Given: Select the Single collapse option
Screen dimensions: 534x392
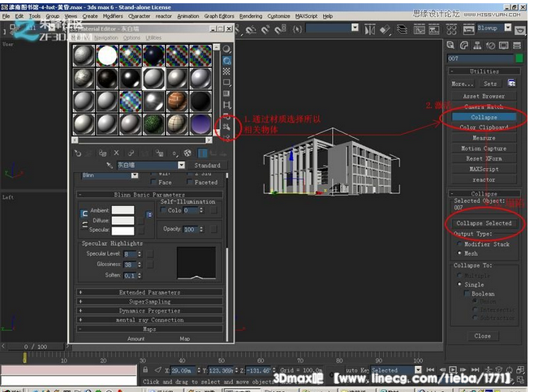Looking at the screenshot, I should (x=459, y=284).
